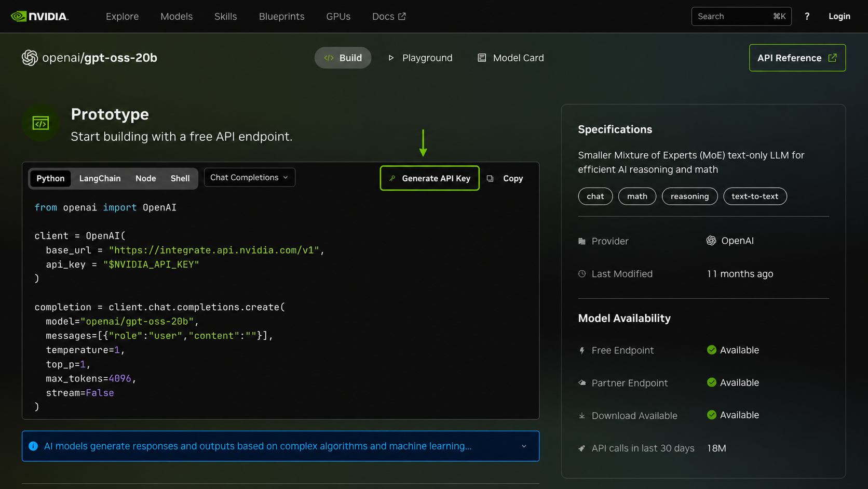This screenshot has width=868, height=489.
Task: Click the copy icon next to Copy
Action: click(490, 178)
